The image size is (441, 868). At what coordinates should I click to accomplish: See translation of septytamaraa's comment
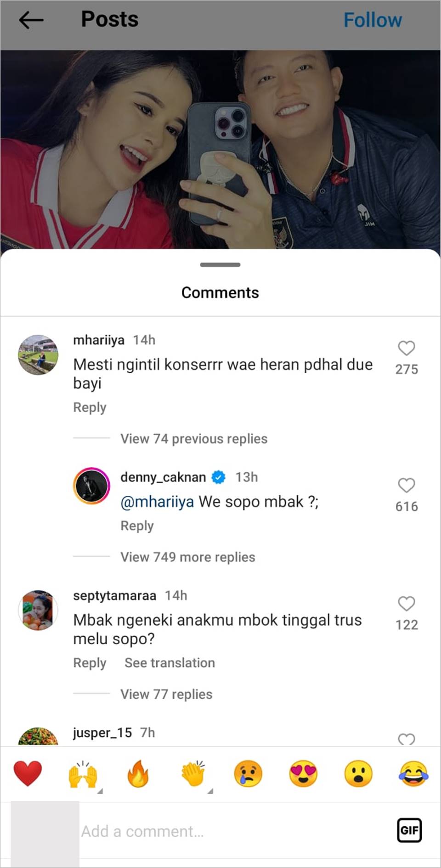coord(170,663)
